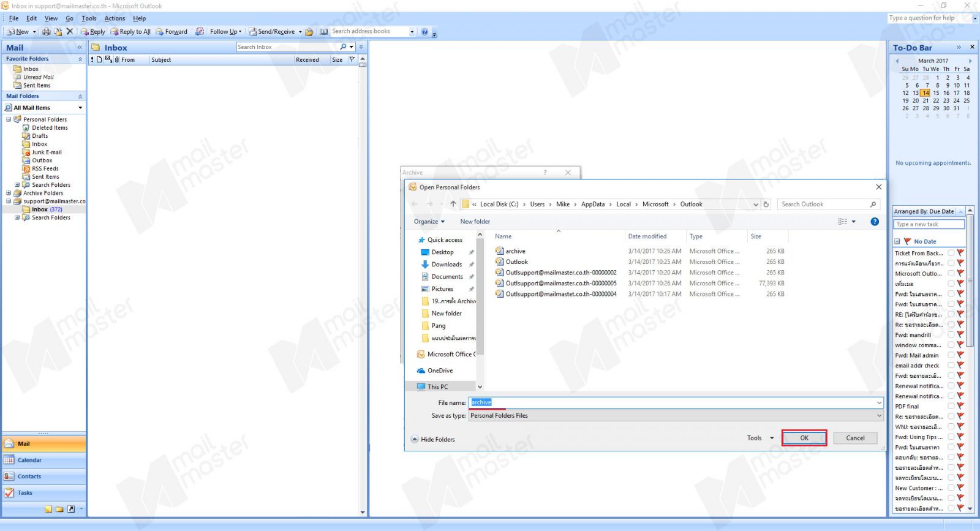
Task: Open the Help menu
Action: (140, 18)
